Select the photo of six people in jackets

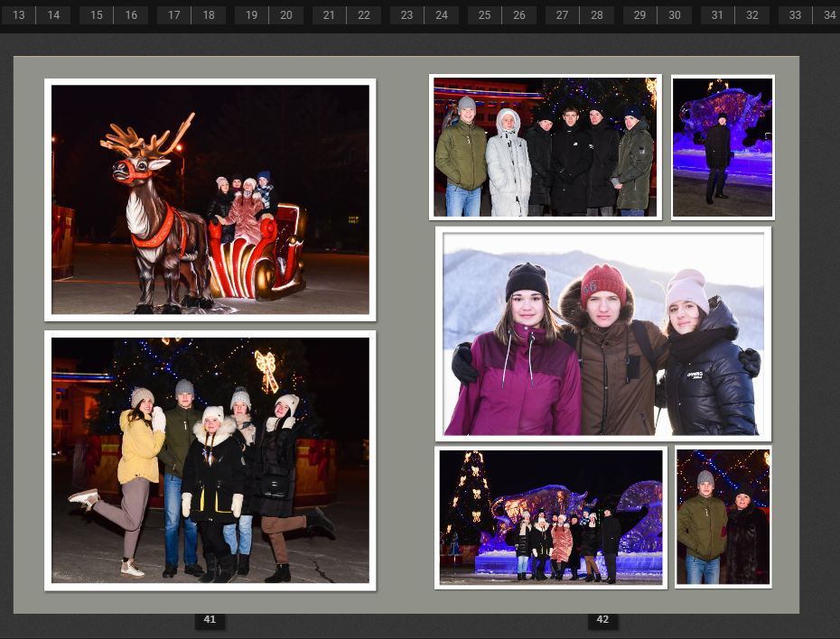(x=546, y=147)
